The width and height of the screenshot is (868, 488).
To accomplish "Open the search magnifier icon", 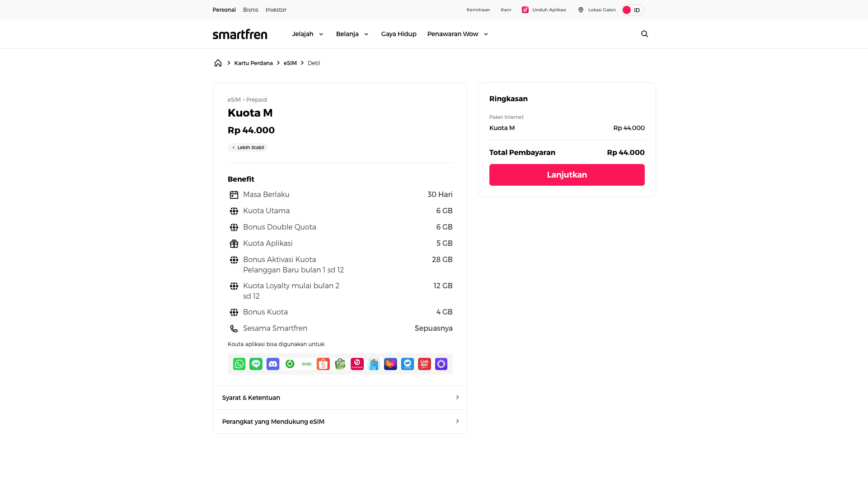I will pos(644,34).
